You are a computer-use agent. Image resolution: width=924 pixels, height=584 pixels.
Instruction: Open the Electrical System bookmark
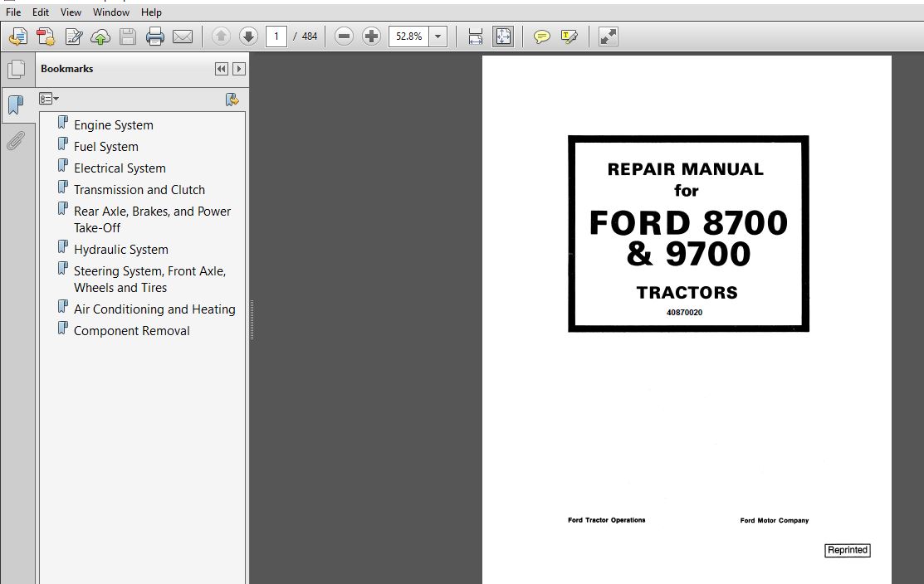(120, 168)
